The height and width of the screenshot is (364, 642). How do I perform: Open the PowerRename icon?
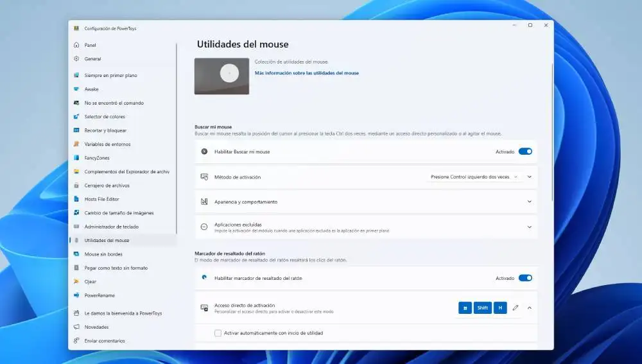coord(76,295)
